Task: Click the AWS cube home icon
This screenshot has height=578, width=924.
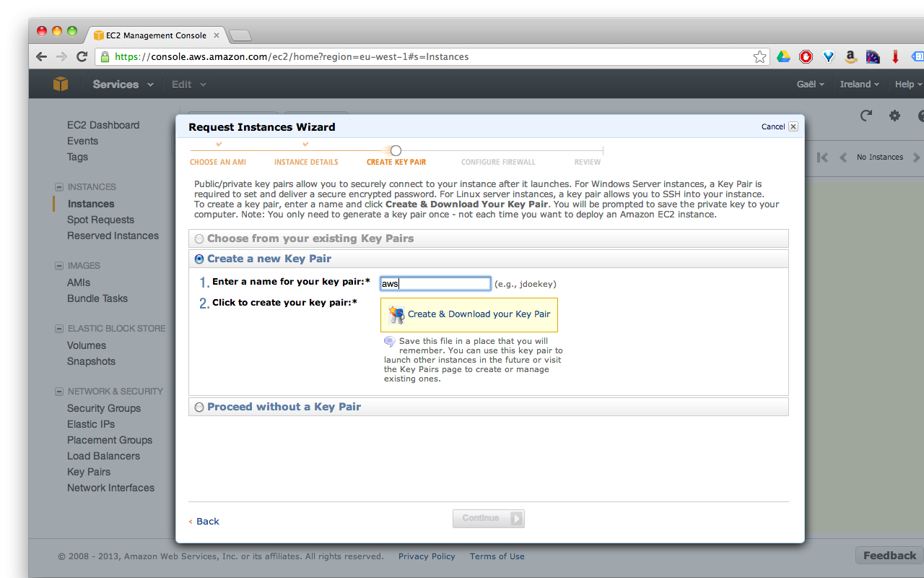Action: pyautogui.click(x=61, y=84)
